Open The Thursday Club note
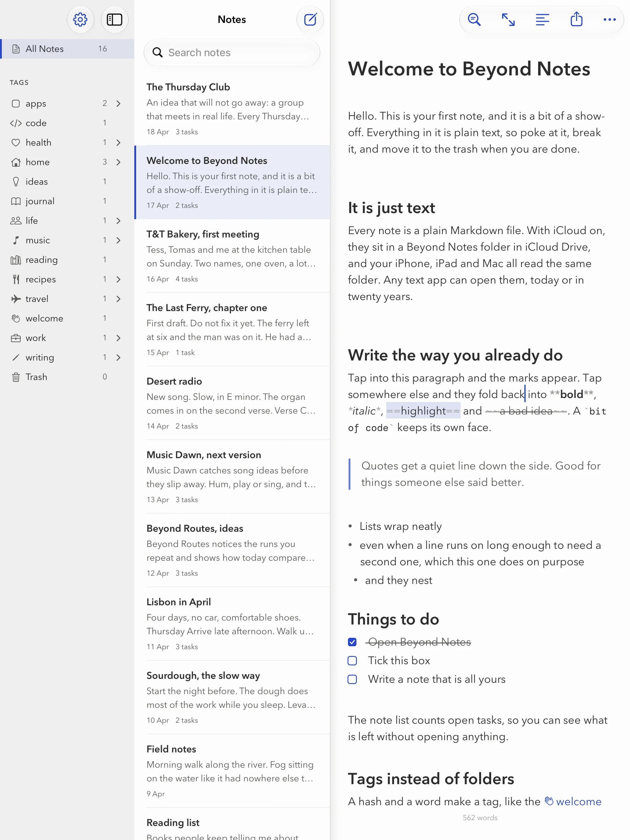630x840 pixels. [232, 109]
